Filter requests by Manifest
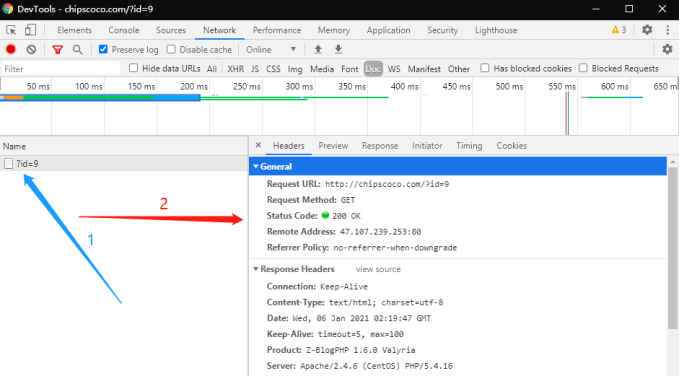 [x=424, y=69]
